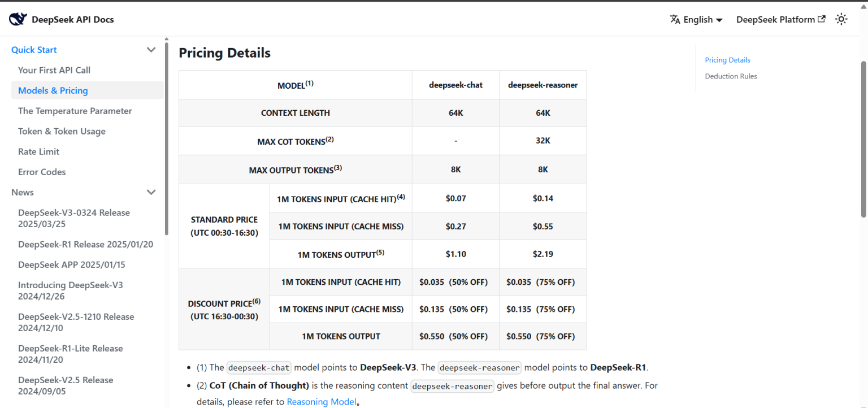Open Token & Token Usage page
The width and height of the screenshot is (868, 408).
(62, 131)
